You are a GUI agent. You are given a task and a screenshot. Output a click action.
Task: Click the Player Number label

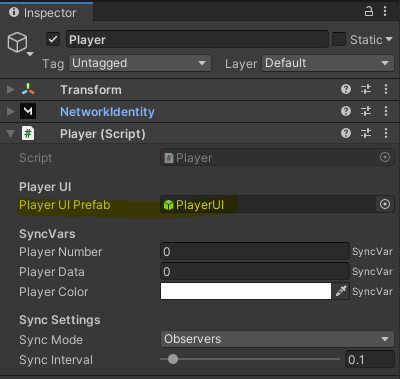pyautogui.click(x=61, y=252)
